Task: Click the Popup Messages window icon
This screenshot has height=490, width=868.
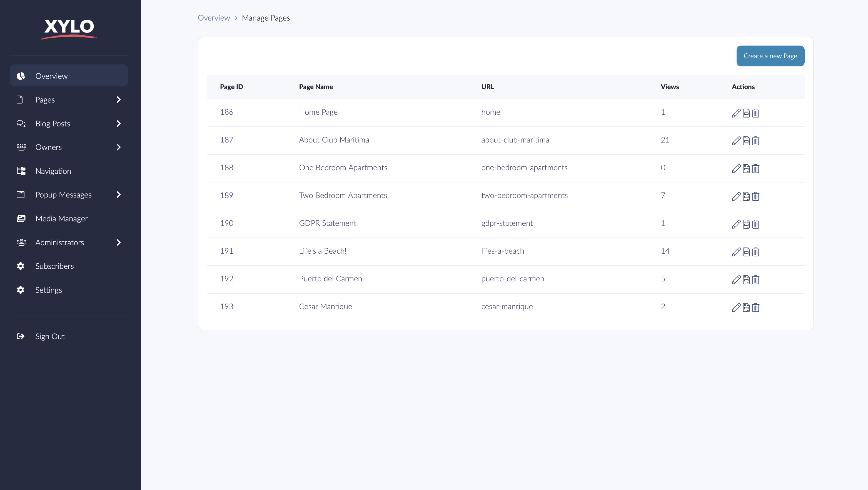Action: click(x=21, y=195)
